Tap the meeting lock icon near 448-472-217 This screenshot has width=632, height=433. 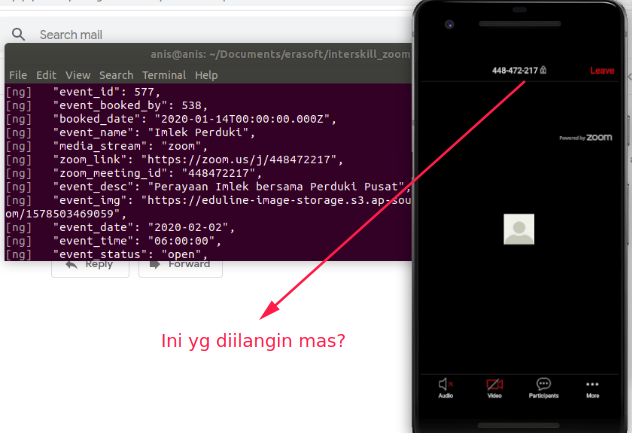[x=543, y=70]
